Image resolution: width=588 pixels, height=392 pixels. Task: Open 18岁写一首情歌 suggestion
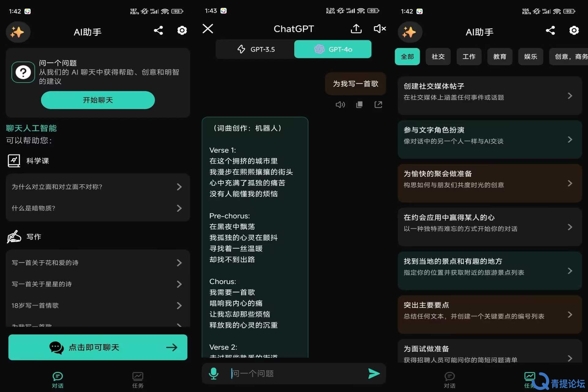pyautogui.click(x=98, y=306)
